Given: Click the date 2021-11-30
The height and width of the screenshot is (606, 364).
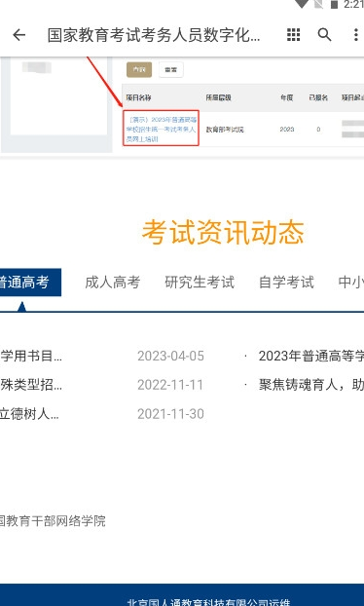Looking at the screenshot, I should point(170,414).
